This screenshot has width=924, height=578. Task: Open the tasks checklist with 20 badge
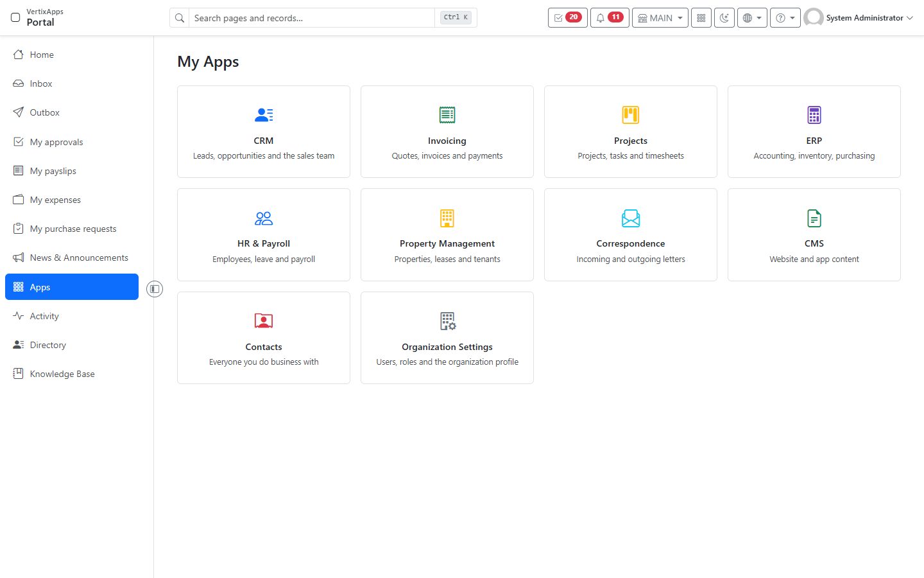[x=568, y=18]
